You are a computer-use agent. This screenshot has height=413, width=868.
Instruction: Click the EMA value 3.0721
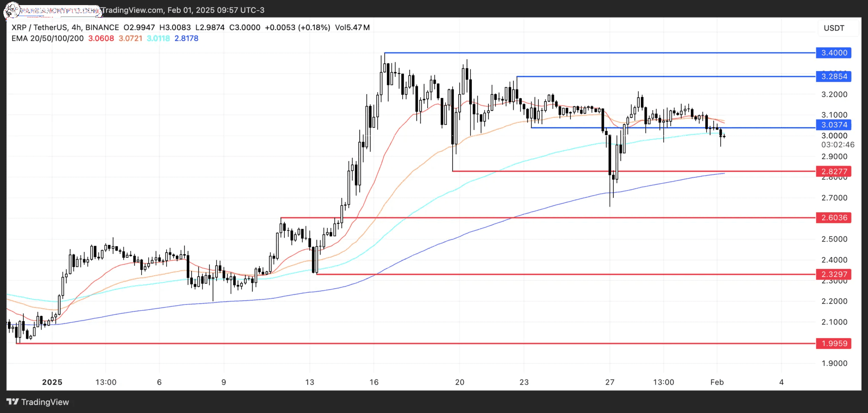pyautogui.click(x=130, y=39)
